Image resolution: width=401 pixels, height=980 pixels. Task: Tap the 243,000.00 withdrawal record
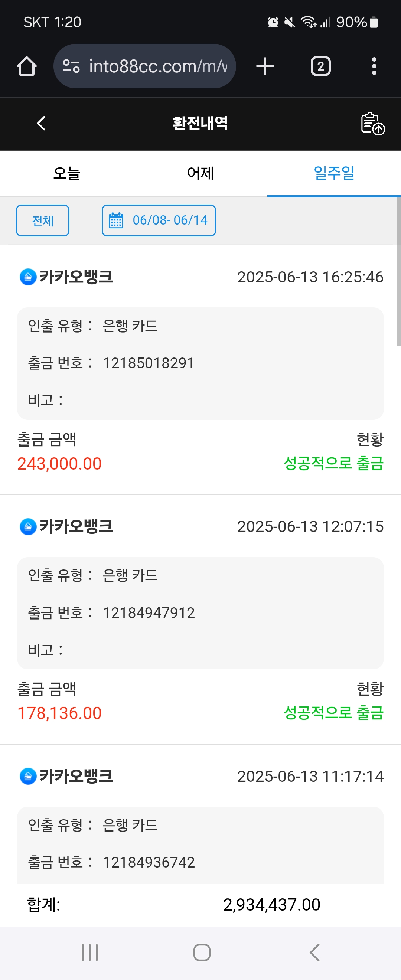tap(59, 463)
